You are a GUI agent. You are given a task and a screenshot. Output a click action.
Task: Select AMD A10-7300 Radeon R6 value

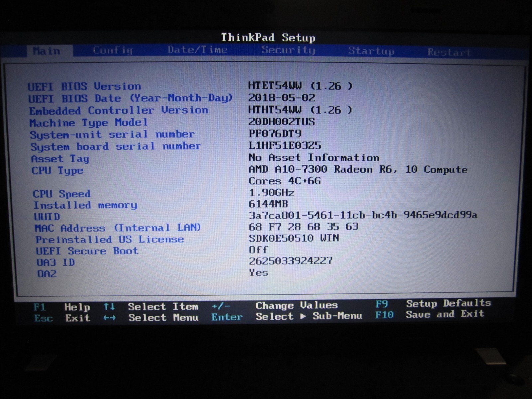[358, 170]
